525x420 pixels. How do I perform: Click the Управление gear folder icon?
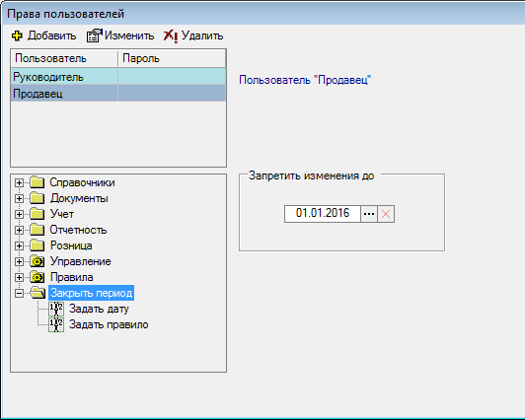tap(37, 261)
